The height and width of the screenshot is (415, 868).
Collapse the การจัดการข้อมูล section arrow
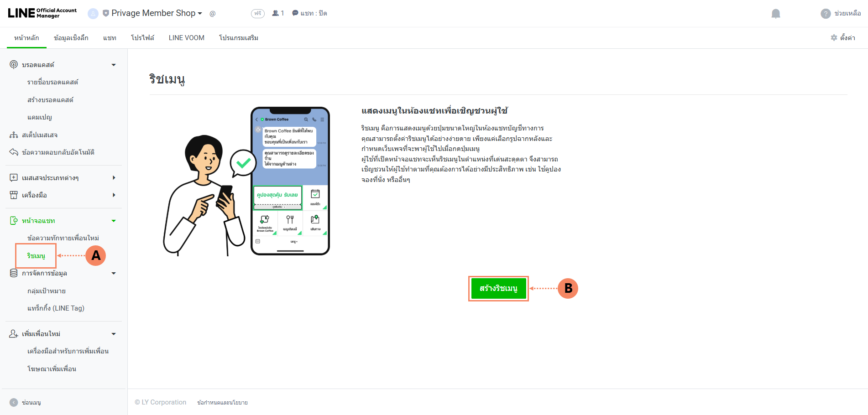point(114,273)
